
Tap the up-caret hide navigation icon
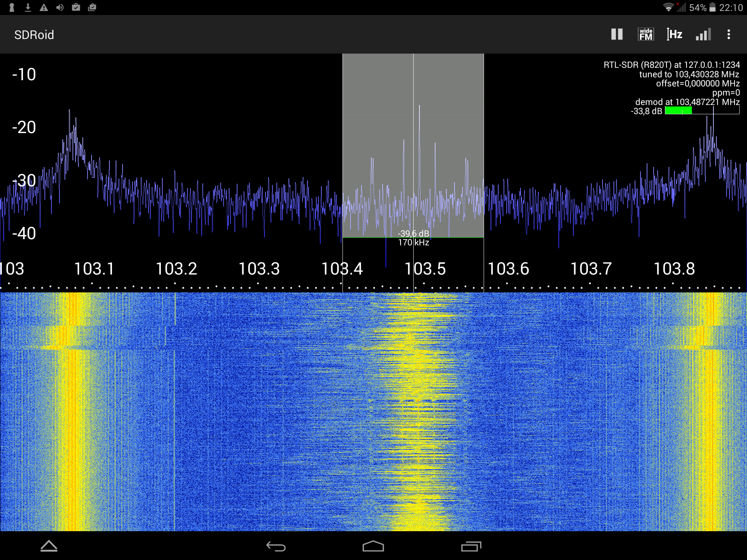pyautogui.click(x=49, y=546)
